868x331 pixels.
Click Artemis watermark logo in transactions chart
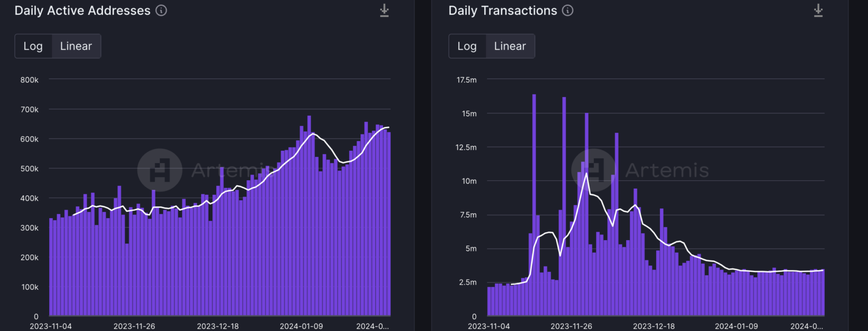(x=593, y=170)
